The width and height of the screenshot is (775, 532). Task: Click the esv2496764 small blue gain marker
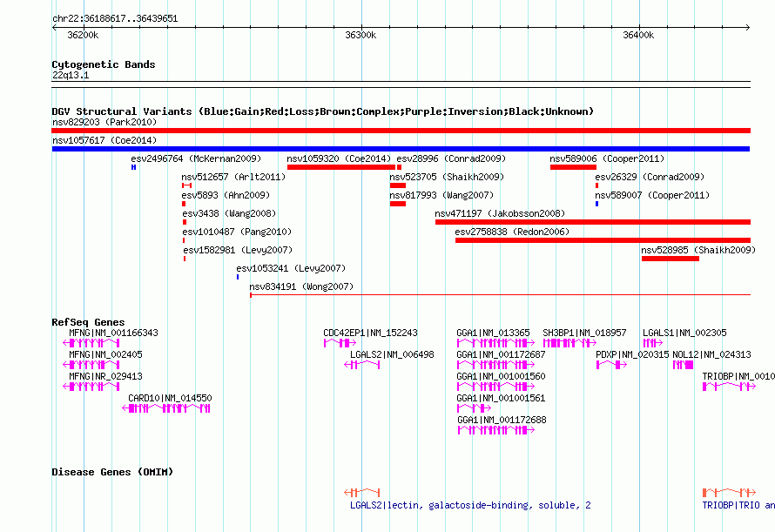(133, 167)
